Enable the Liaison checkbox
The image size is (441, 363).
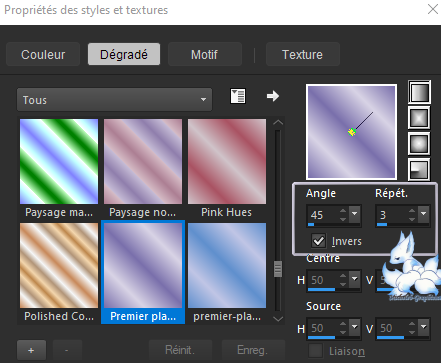pyautogui.click(x=315, y=351)
